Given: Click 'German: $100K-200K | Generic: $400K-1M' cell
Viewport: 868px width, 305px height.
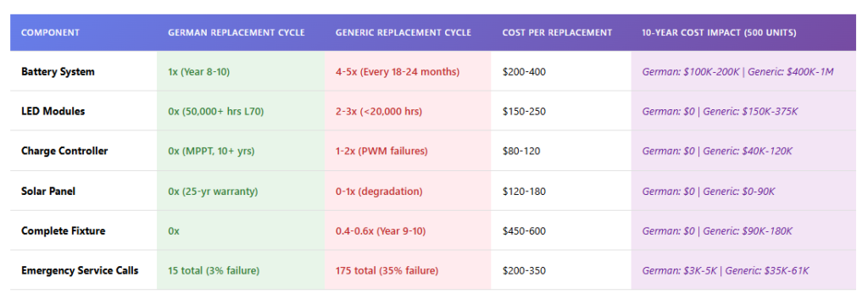Looking at the screenshot, I should [738, 71].
